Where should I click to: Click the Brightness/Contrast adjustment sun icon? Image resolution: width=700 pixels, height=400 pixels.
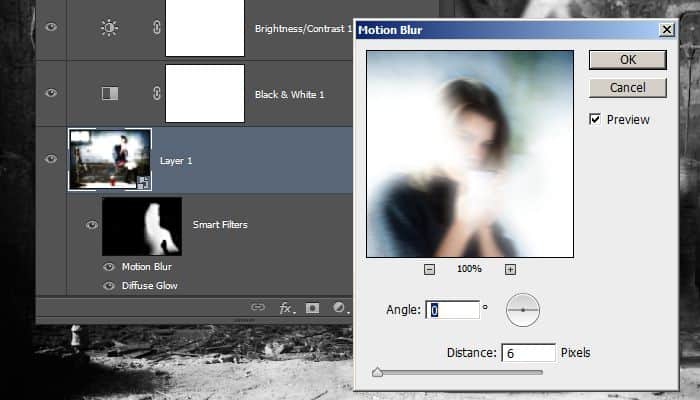tap(109, 28)
